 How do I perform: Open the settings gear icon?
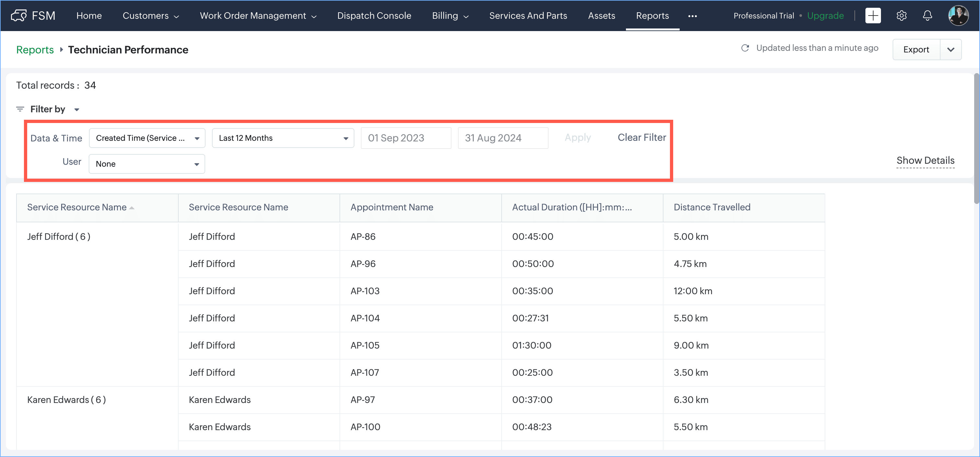point(901,16)
